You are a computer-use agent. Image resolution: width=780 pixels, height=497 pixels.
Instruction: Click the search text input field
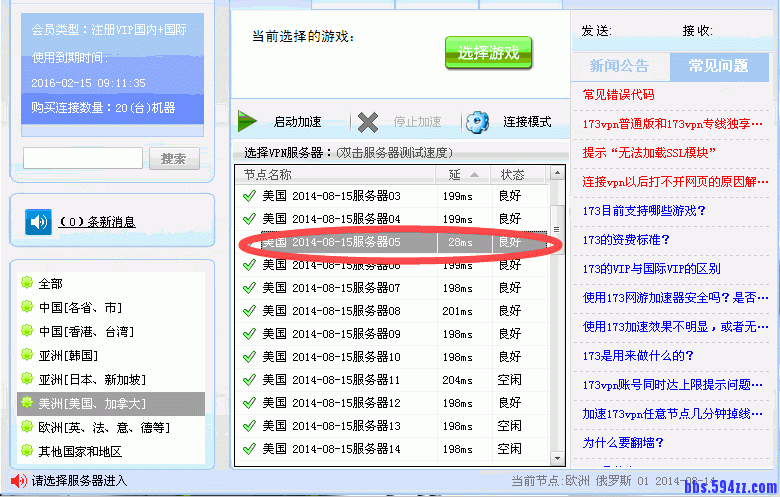(83, 158)
